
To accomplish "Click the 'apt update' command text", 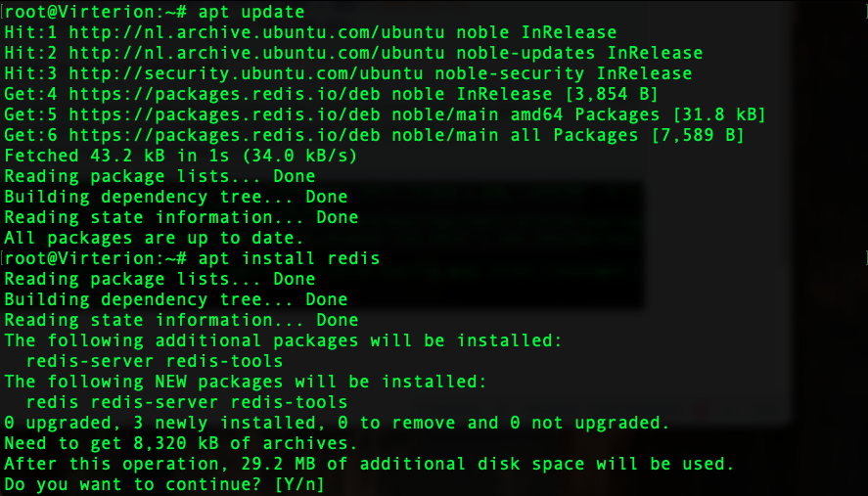I will point(251,12).
